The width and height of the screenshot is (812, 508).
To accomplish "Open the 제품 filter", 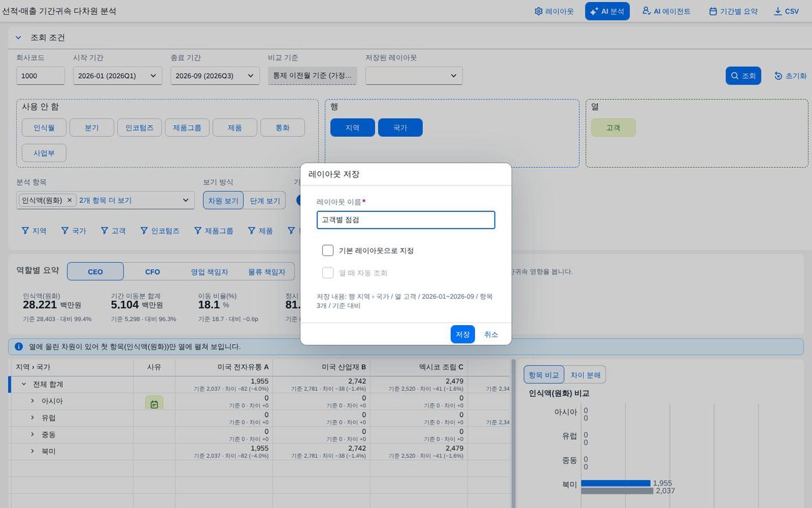I will coord(260,230).
